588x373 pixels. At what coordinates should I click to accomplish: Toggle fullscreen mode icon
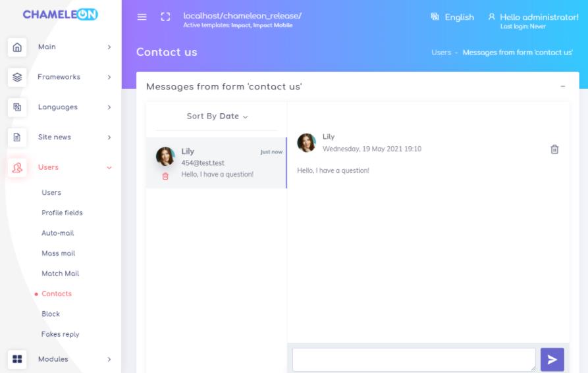165,17
